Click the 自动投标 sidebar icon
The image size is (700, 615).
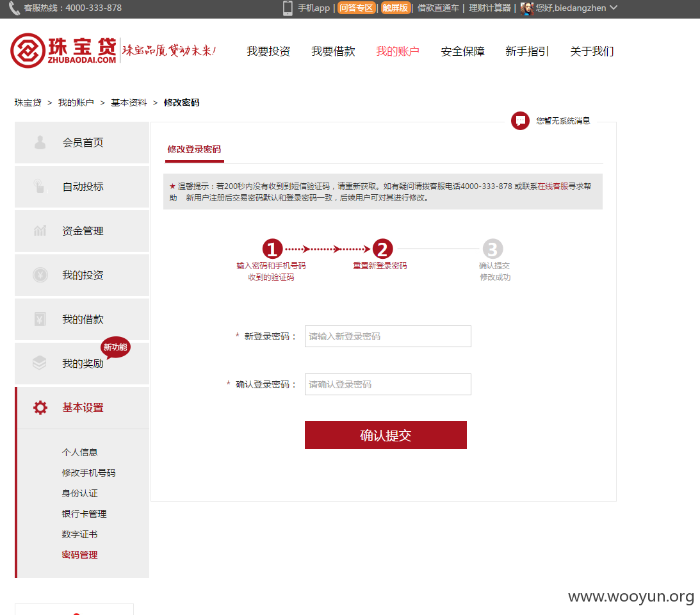(40, 186)
